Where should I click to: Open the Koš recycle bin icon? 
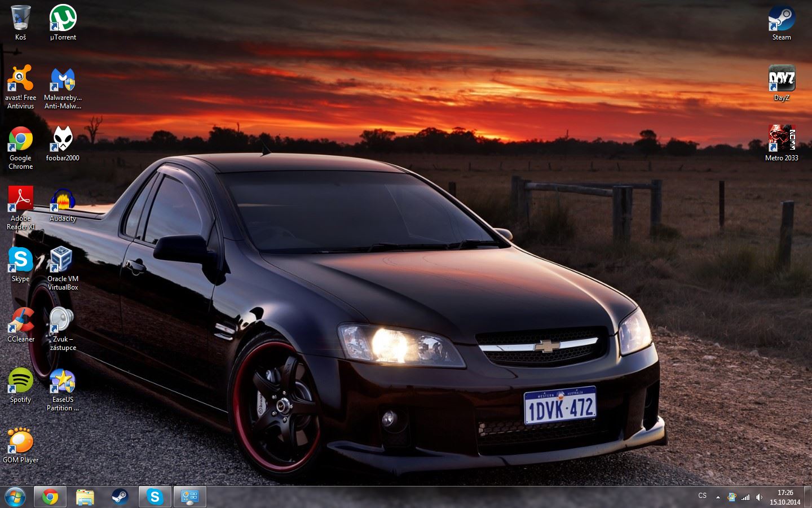pyautogui.click(x=20, y=19)
